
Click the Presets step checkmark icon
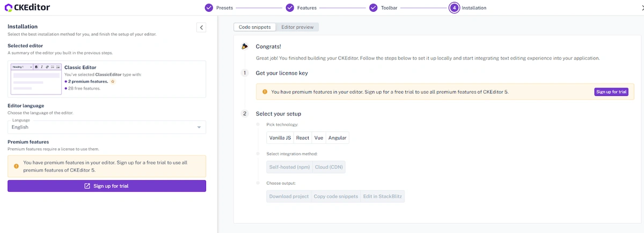209,8
